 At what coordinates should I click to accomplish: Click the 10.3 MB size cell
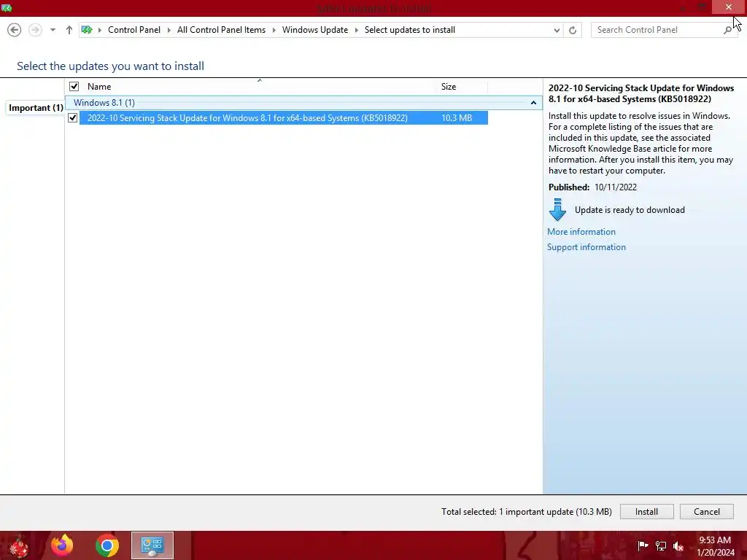pos(457,117)
